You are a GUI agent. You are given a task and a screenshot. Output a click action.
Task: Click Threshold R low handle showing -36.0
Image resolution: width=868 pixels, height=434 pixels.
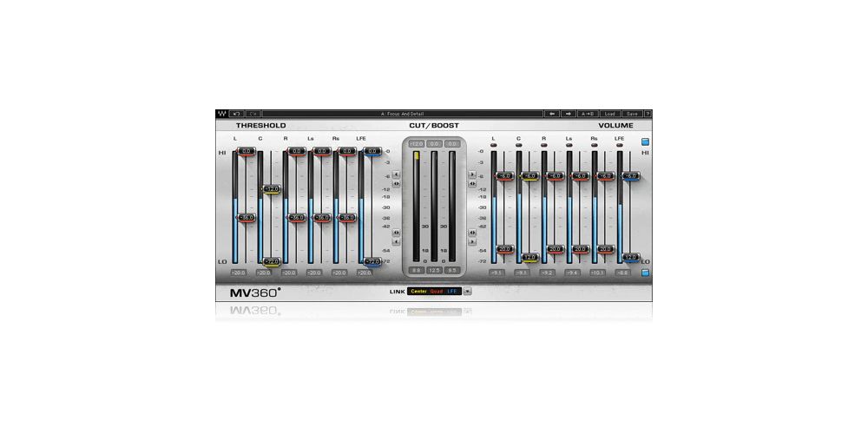pos(296,218)
